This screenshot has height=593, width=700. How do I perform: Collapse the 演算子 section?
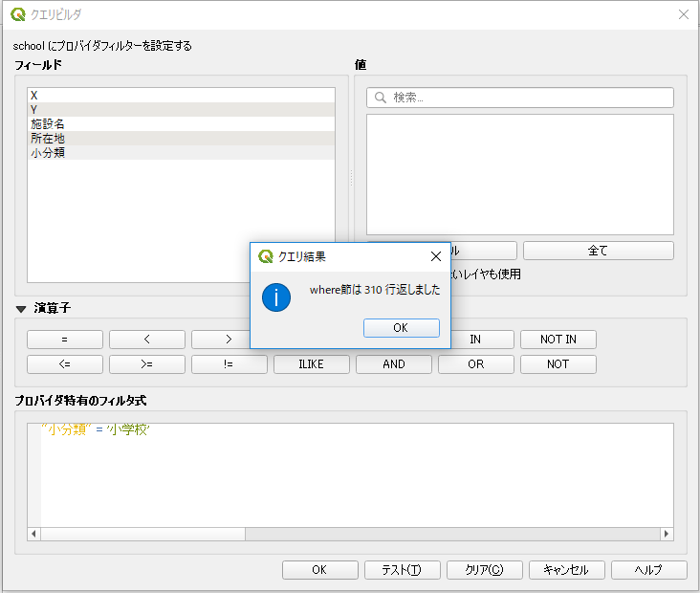21,309
